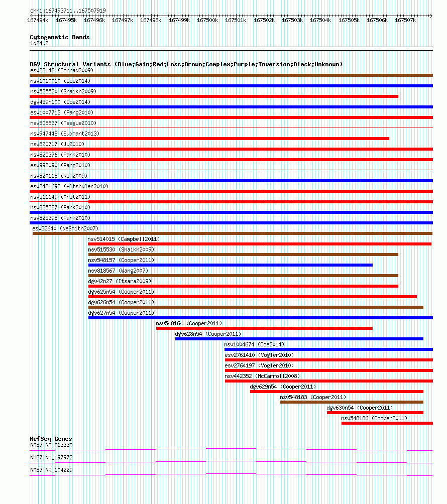Click the esv2421693 (Altshuler2010) label

click(69, 186)
